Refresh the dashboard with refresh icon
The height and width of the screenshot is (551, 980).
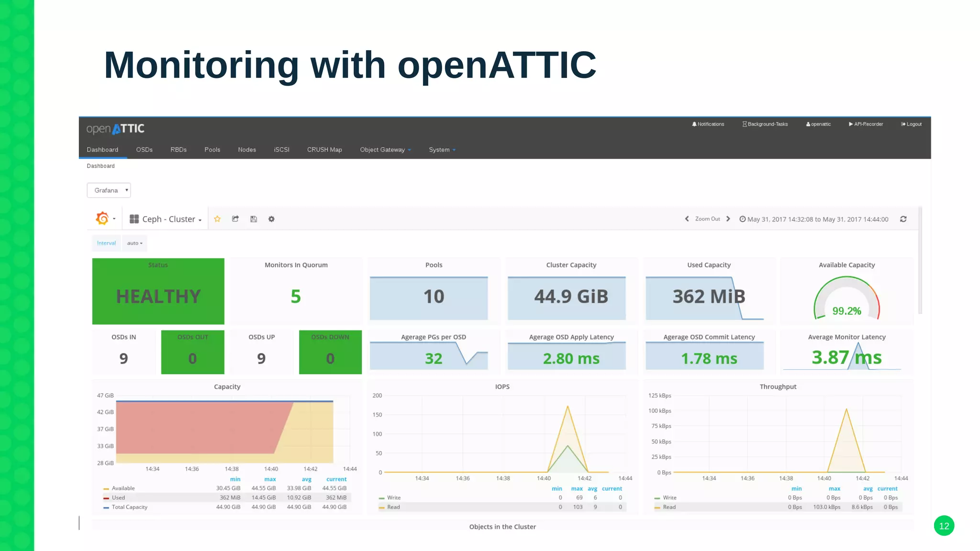(x=903, y=219)
